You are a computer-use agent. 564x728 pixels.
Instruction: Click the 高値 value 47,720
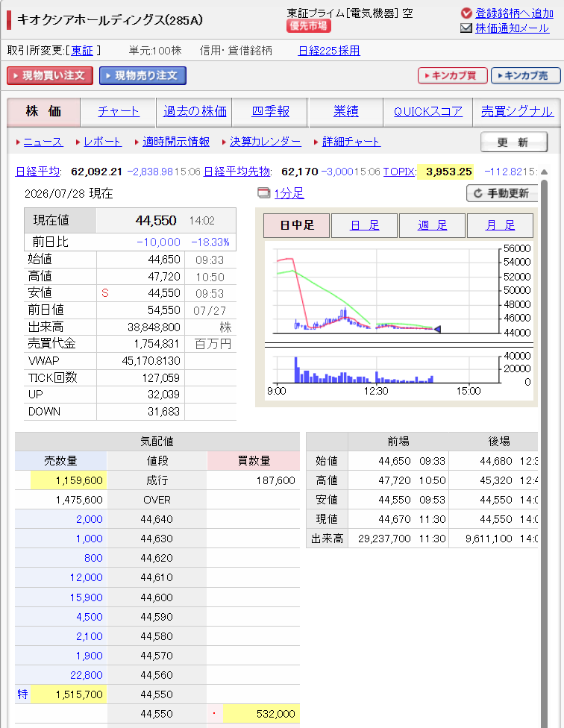click(164, 277)
